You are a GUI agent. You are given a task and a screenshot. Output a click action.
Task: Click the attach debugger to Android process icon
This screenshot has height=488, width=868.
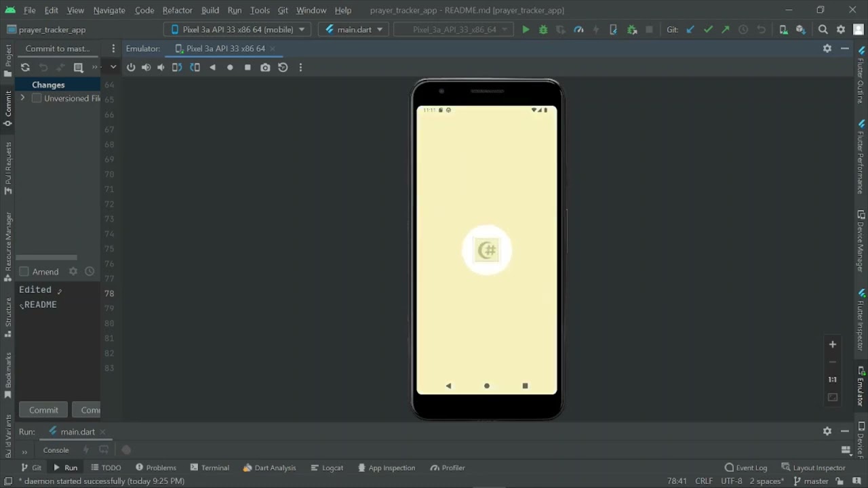coord(631,29)
